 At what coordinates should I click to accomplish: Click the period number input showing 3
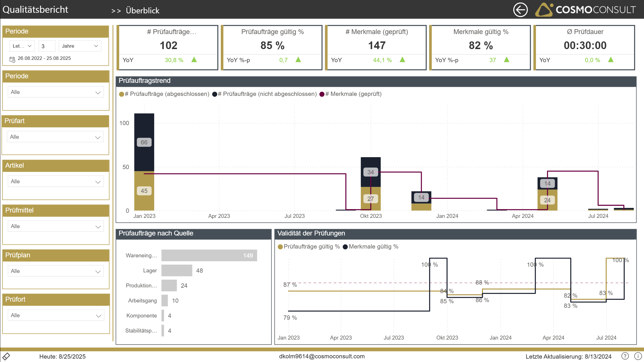(x=46, y=46)
